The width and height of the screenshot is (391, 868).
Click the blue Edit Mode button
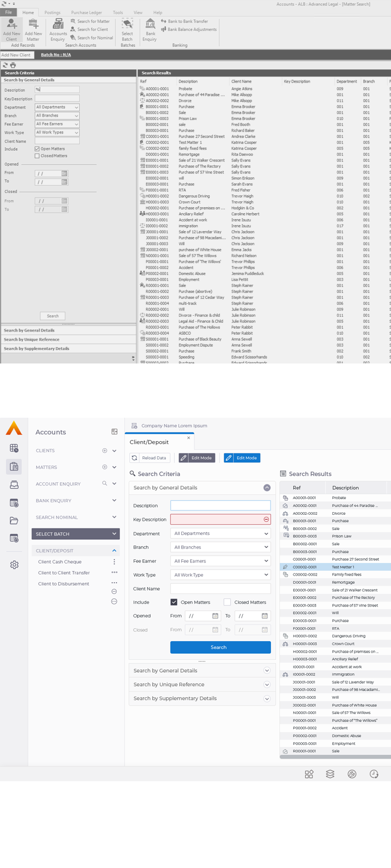[x=242, y=458]
